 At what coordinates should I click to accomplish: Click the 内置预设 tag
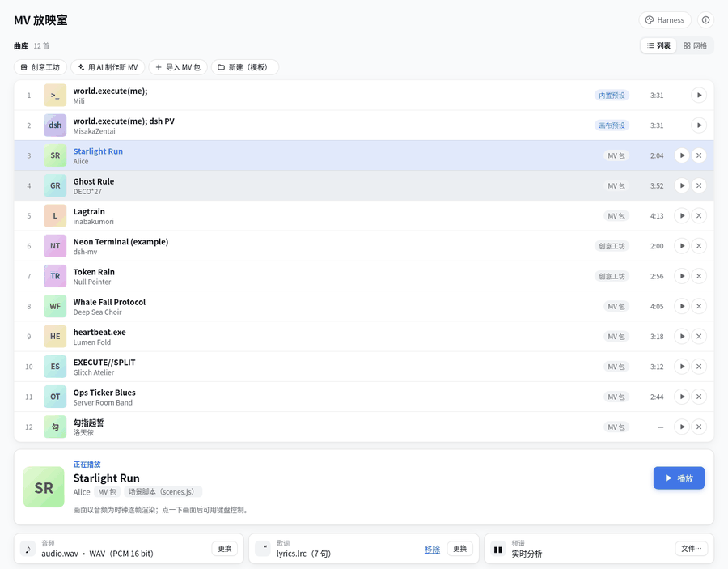click(612, 96)
